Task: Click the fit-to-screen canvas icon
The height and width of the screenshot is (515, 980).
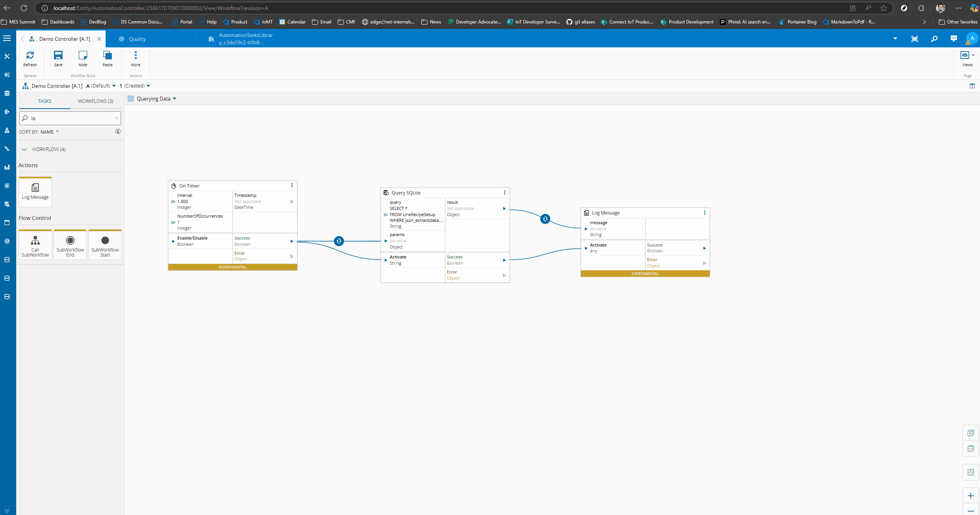Action: pyautogui.click(x=971, y=472)
